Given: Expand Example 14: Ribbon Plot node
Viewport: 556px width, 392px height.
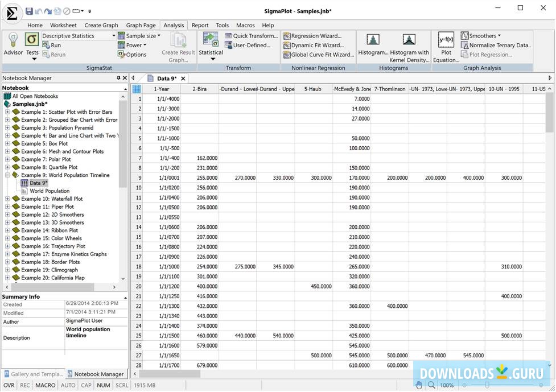Looking at the screenshot, I should click(x=7, y=230).
